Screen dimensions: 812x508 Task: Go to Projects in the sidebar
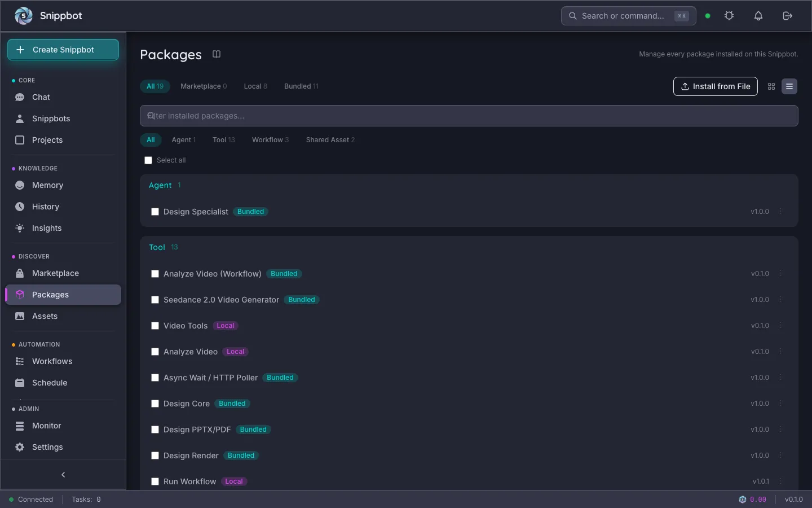(x=63, y=140)
